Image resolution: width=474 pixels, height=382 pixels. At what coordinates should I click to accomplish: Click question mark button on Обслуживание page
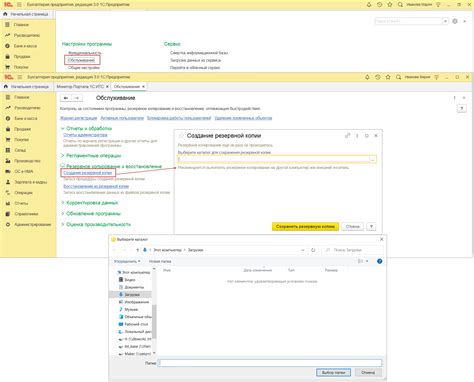pyautogui.click(x=462, y=109)
